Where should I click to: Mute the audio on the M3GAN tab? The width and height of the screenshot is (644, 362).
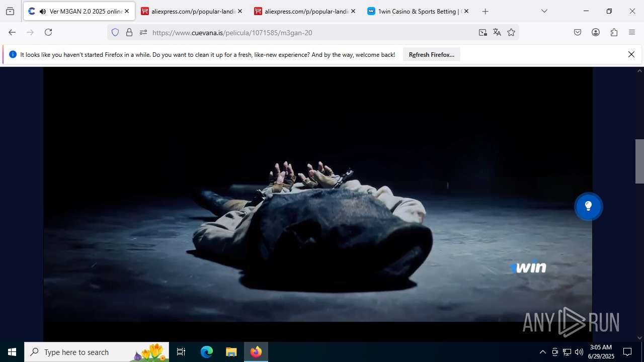point(42,11)
